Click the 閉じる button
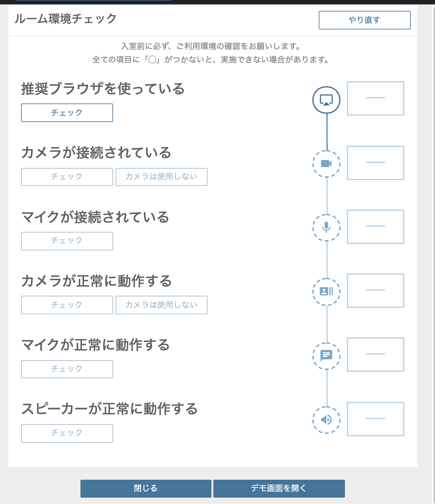Screen dimensions: 435x504 (146, 488)
